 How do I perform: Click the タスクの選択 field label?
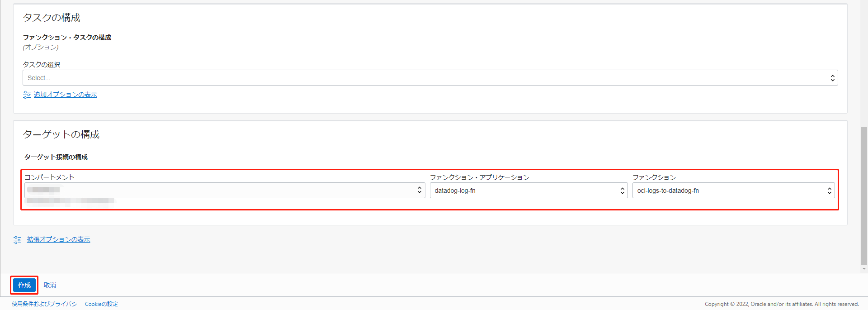click(42, 65)
